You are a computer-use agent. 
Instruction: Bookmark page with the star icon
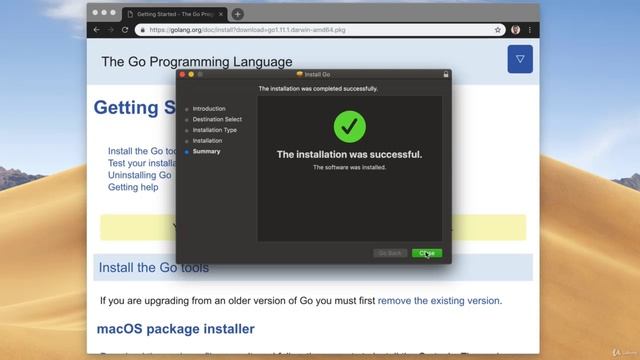tap(498, 30)
